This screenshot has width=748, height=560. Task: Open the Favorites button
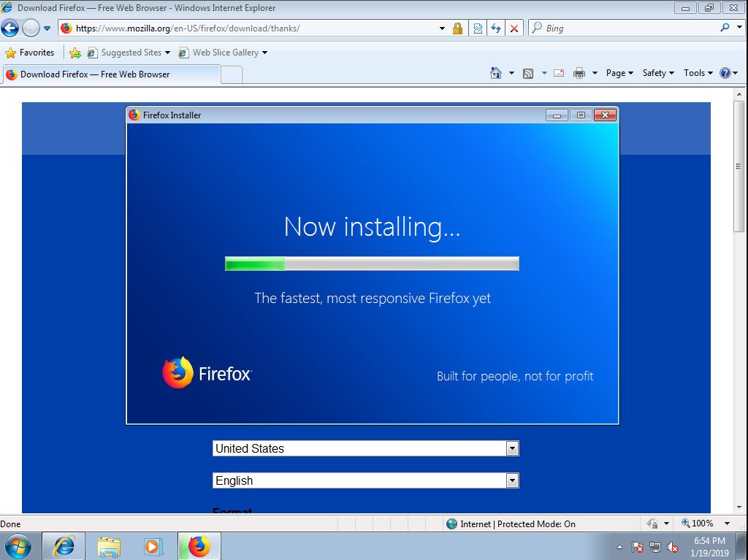(x=29, y=53)
